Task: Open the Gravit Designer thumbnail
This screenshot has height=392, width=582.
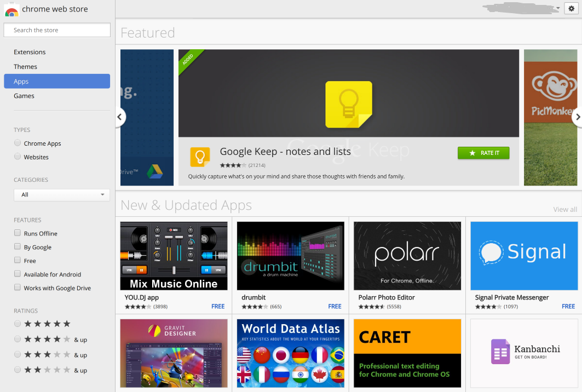Action: click(174, 353)
